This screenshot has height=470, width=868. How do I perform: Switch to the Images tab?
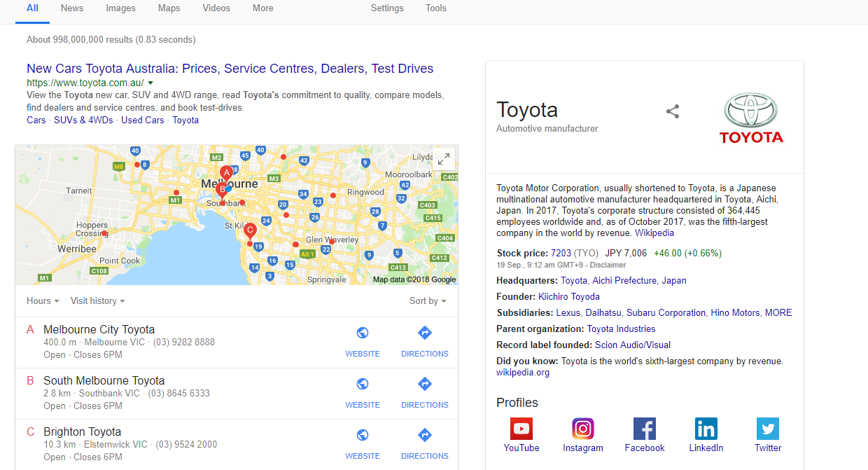[x=121, y=8]
